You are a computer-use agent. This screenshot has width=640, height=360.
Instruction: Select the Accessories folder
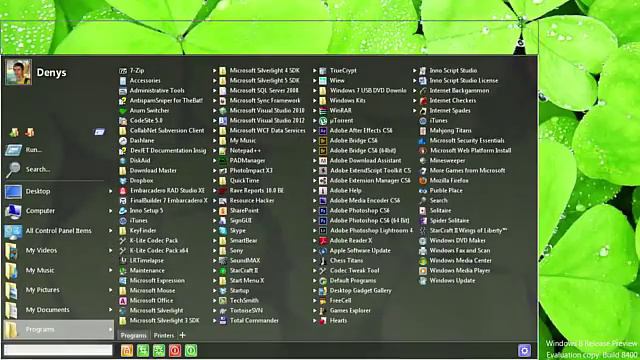click(x=145, y=80)
